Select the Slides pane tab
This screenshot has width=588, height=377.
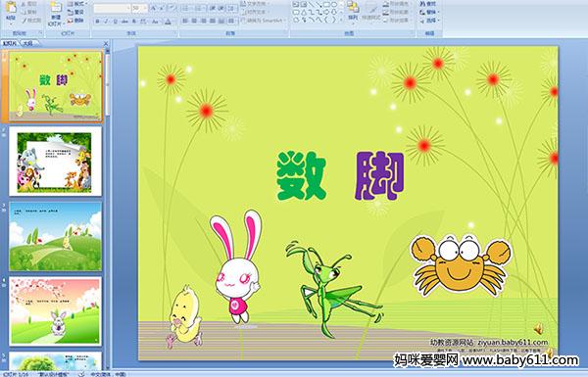tap(10, 43)
